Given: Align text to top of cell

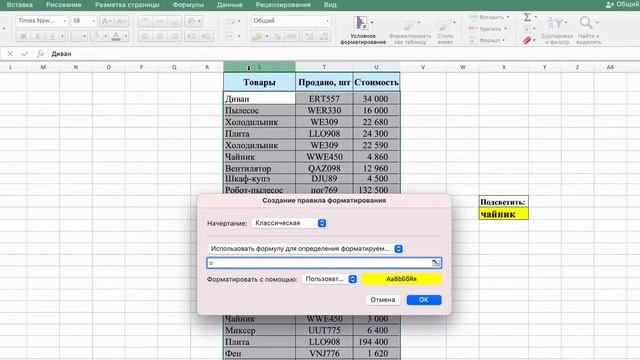Looking at the screenshot, I should point(145,21).
